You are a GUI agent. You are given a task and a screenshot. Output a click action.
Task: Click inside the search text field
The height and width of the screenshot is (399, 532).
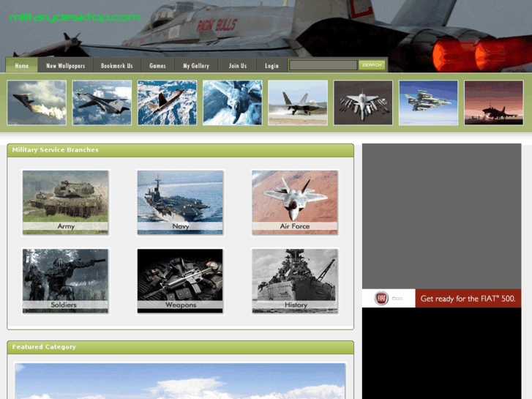(323, 65)
